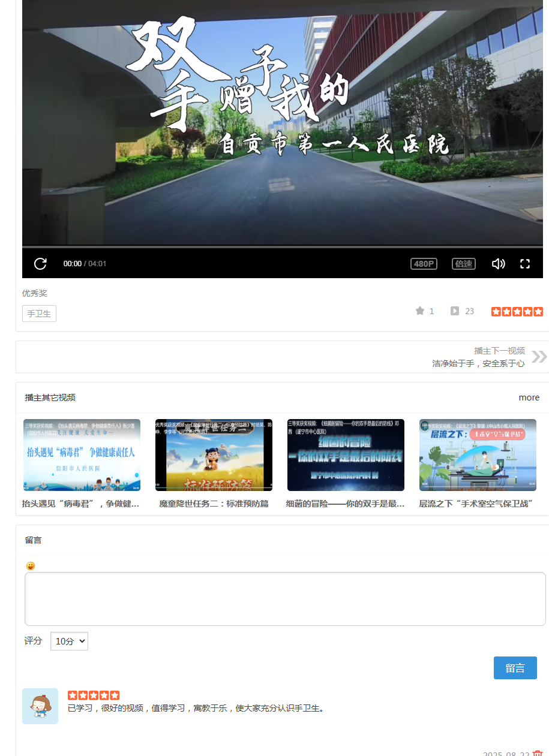
Task: Enter fullscreen mode on the video player
Action: point(525,264)
